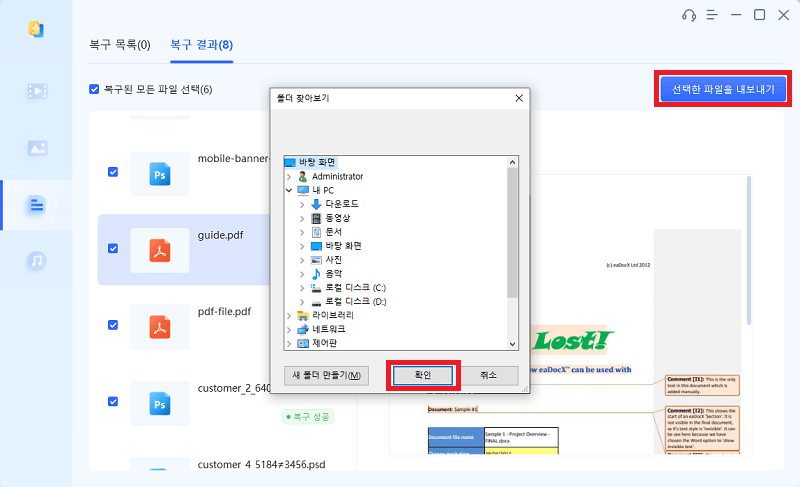Select the 내 PC computer icon
This screenshot has width=800, height=487.
pos(303,190)
